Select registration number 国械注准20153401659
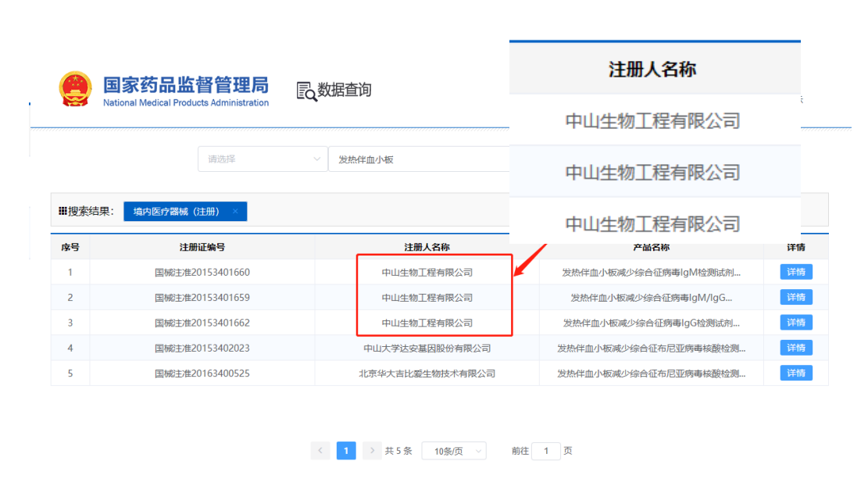The height and width of the screenshot is (479, 868). click(x=202, y=298)
